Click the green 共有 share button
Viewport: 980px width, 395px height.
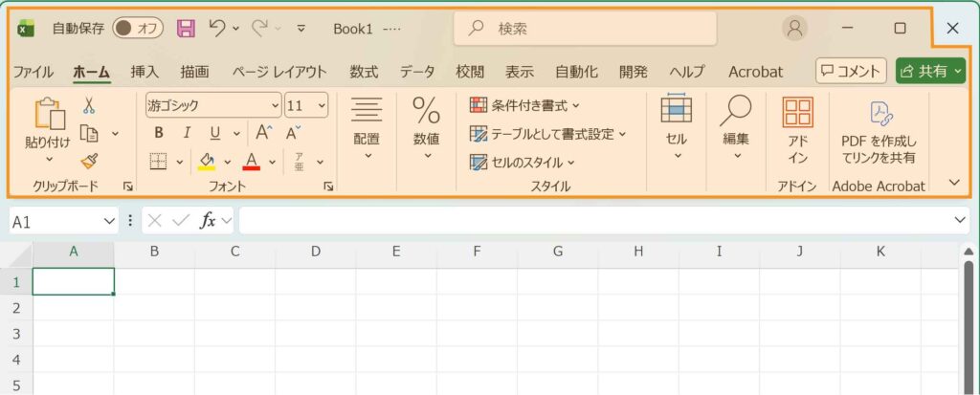931,71
